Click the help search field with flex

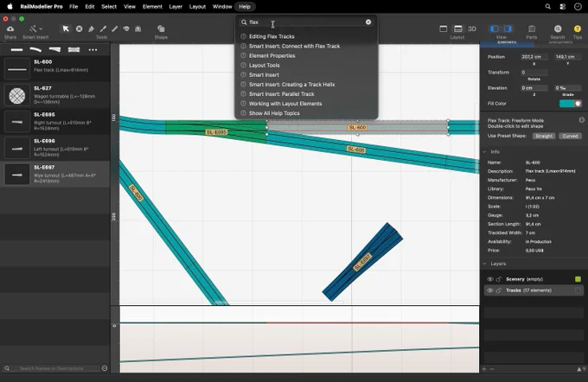pyautogui.click(x=305, y=22)
